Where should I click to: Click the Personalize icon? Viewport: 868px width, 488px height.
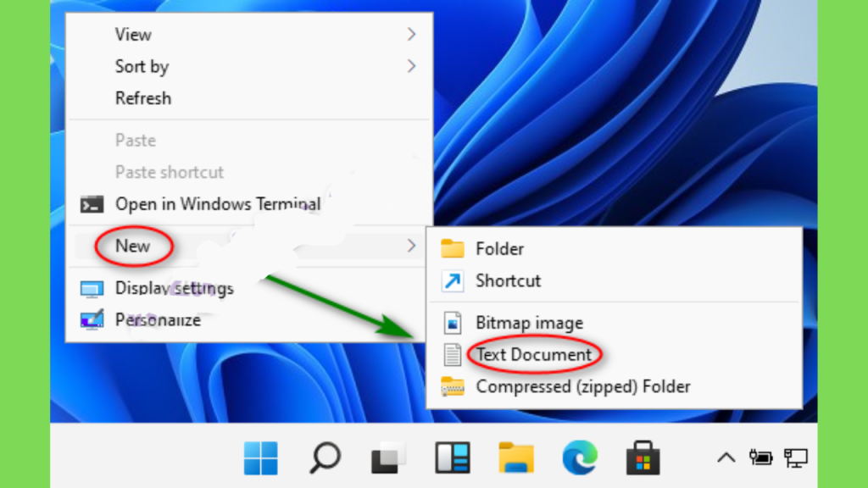(x=92, y=319)
